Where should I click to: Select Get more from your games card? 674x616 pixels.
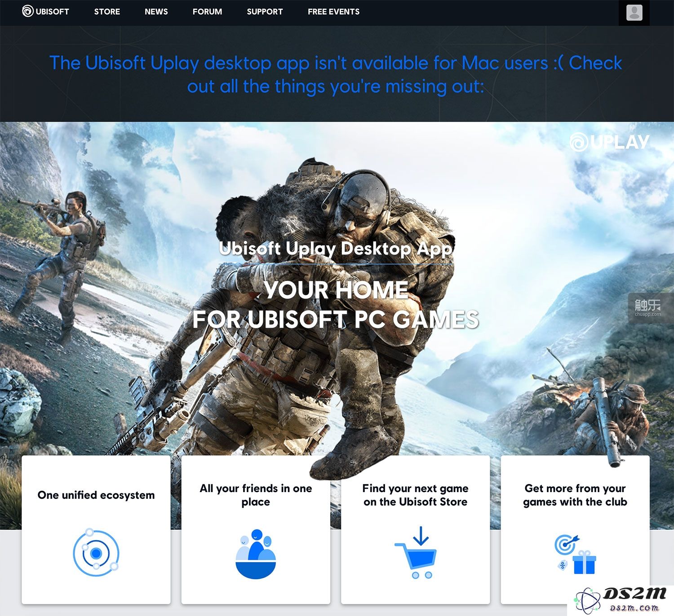[575, 530]
